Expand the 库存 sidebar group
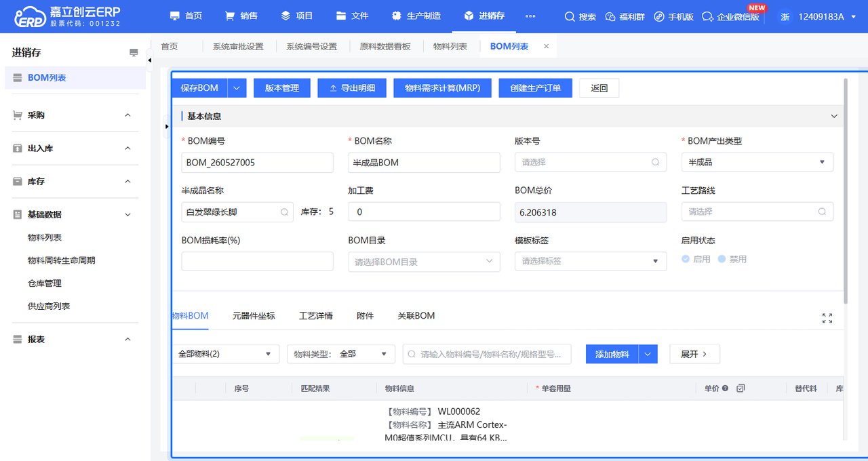Image resolution: width=868 pixels, height=461 pixels. coord(127,182)
